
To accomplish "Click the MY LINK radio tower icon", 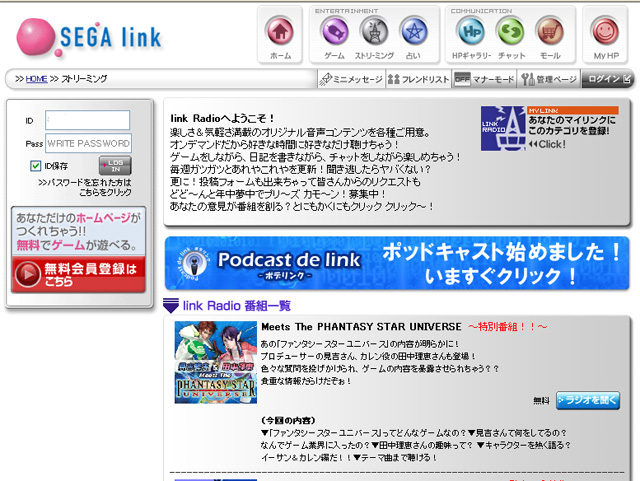I will point(503,128).
